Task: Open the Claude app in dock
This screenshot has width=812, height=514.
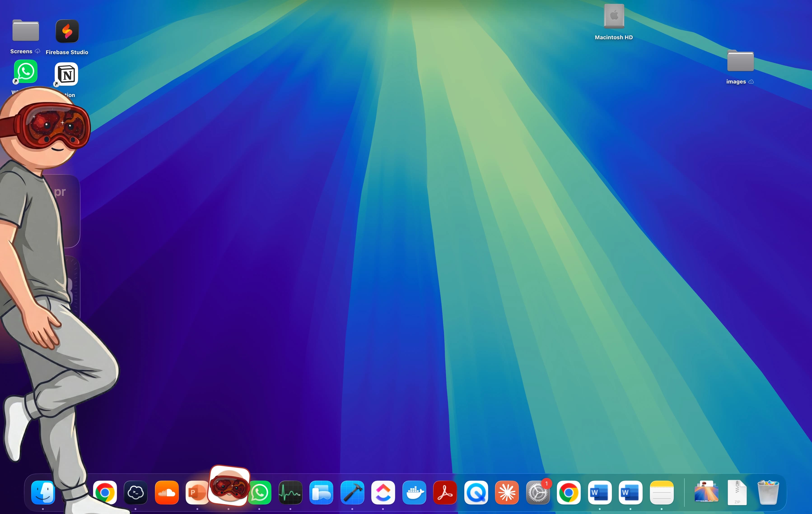Action: pos(507,492)
